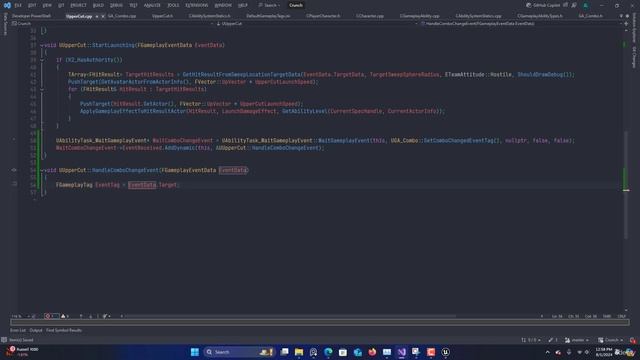Image resolution: width=640 pixels, height=360 pixels.
Task: Collapse the StartLaunching function
Action: point(42,45)
